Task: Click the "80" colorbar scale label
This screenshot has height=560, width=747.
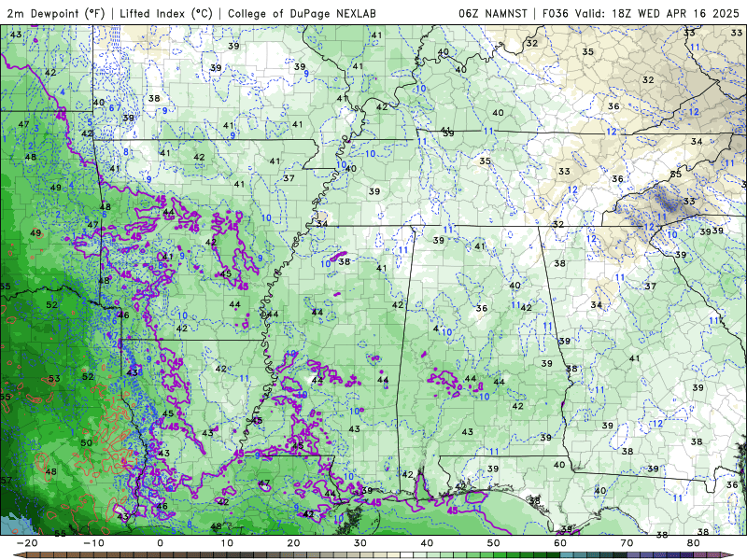Action: [694, 543]
